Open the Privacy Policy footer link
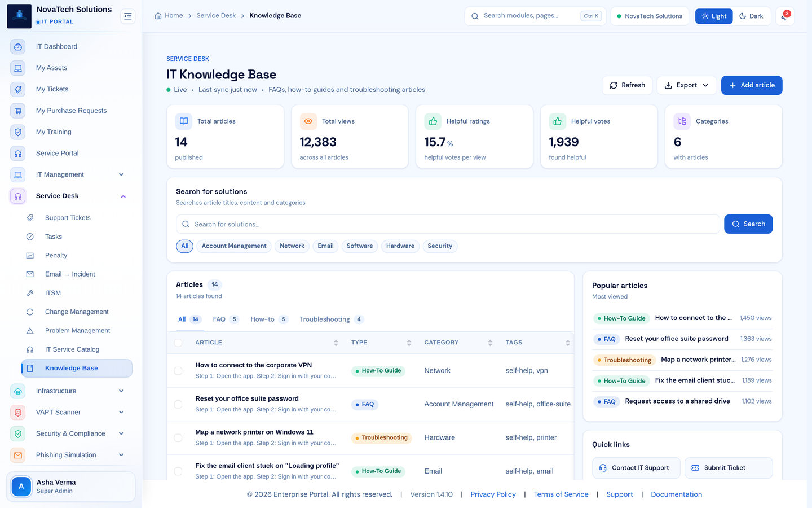The height and width of the screenshot is (508, 812). [493, 494]
